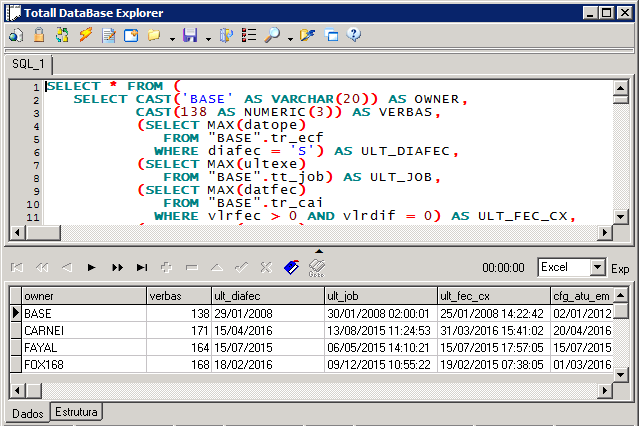Screen dimensions: 639x426
Task: Click the cfg_atu_em column header
Action: (582, 296)
